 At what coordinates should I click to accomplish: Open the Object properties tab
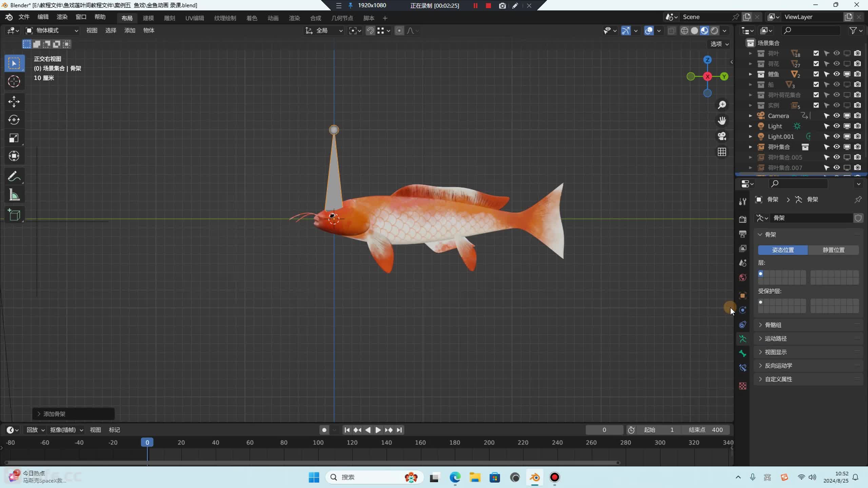click(x=743, y=296)
